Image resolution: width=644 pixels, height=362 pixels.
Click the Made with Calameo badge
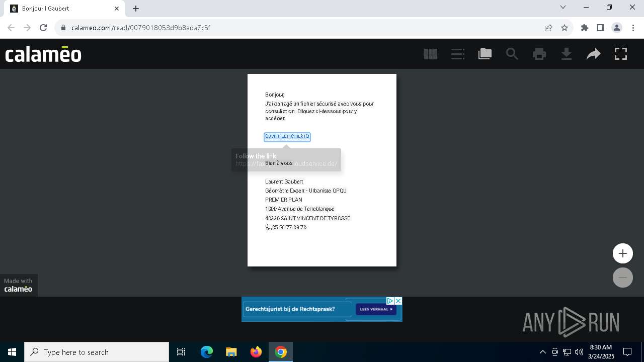(x=19, y=285)
